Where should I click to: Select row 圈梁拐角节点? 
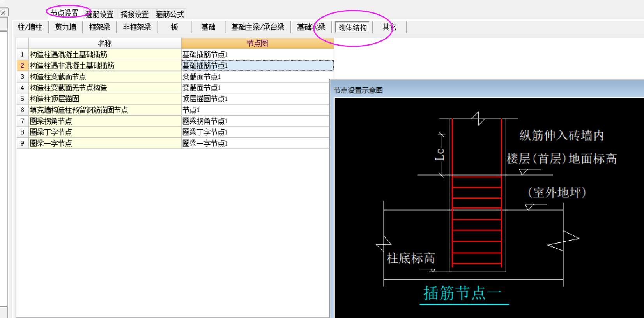[x=105, y=121]
